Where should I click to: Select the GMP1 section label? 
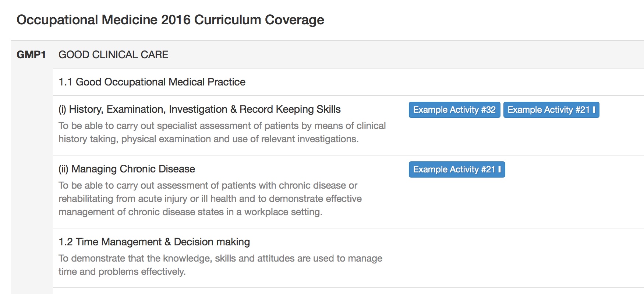point(31,55)
